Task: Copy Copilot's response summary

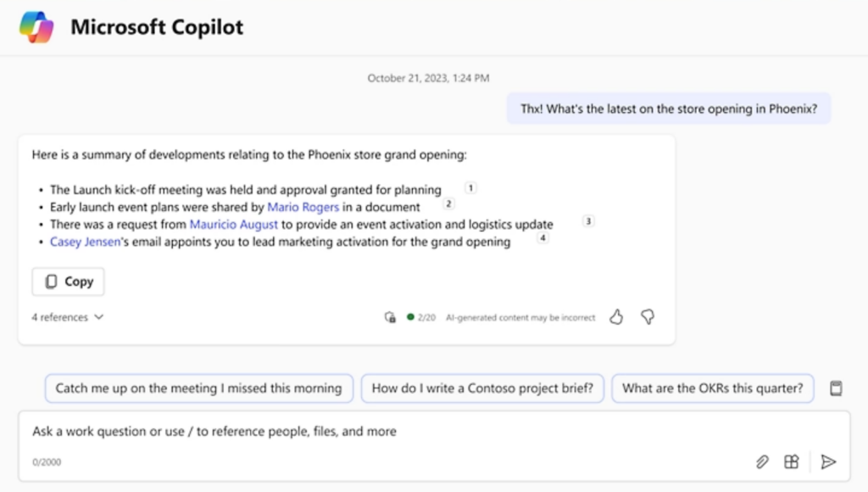Action: [x=67, y=281]
